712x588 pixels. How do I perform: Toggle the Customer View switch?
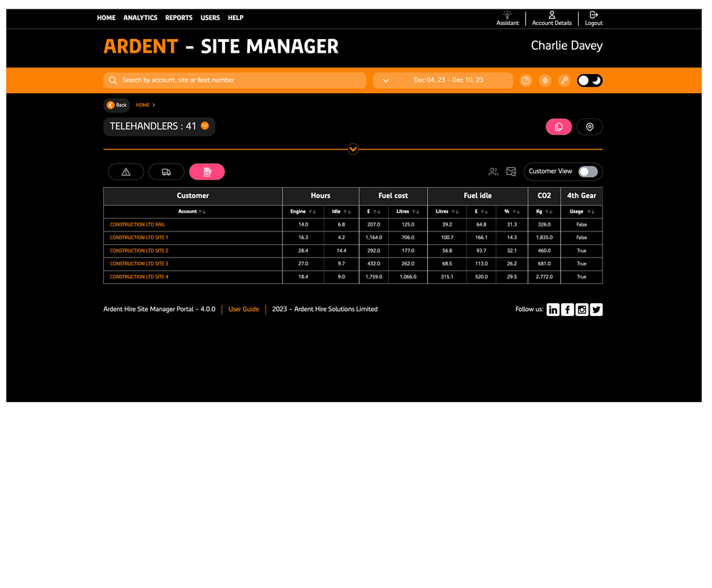[587, 172]
